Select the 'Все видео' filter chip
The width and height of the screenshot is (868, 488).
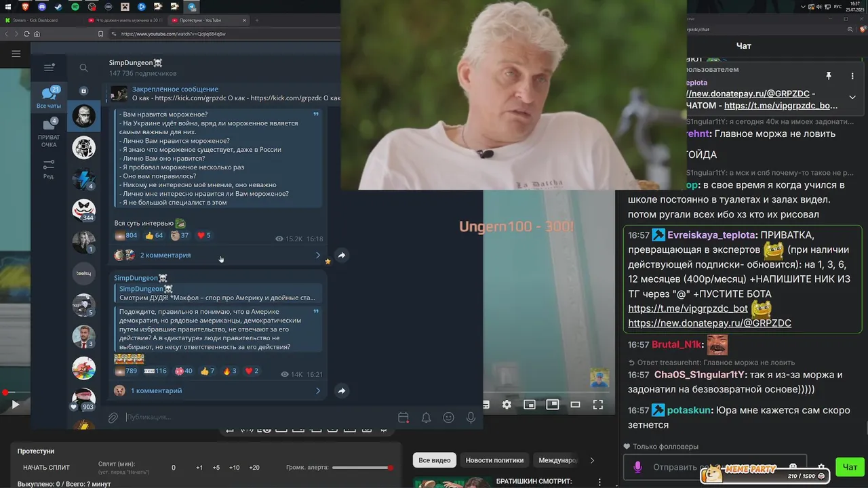435,460
